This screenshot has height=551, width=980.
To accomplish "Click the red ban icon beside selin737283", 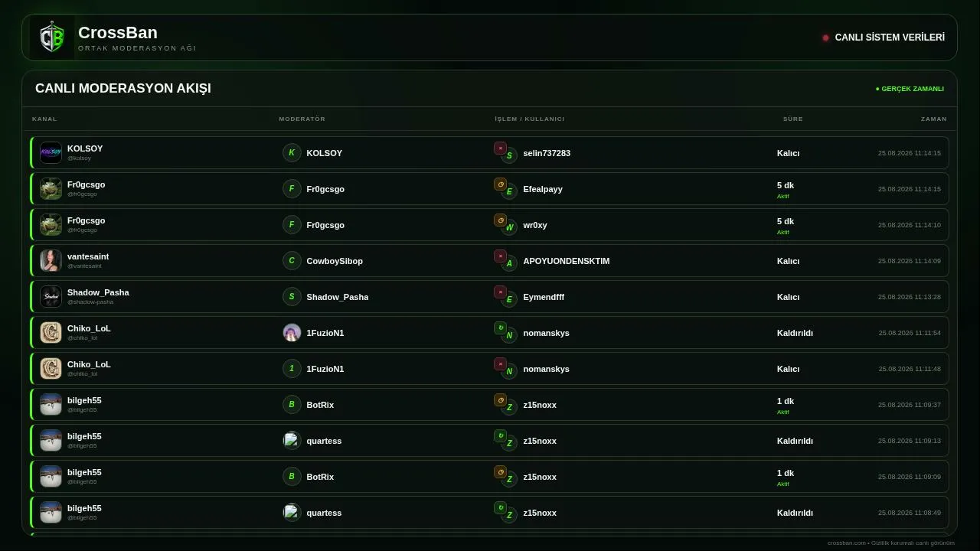I will pos(500,148).
